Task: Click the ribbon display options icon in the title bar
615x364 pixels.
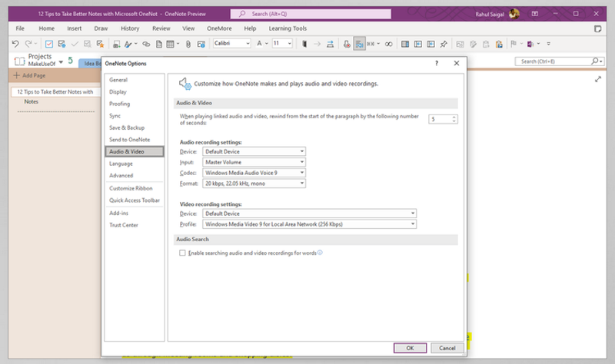Action: [534, 14]
